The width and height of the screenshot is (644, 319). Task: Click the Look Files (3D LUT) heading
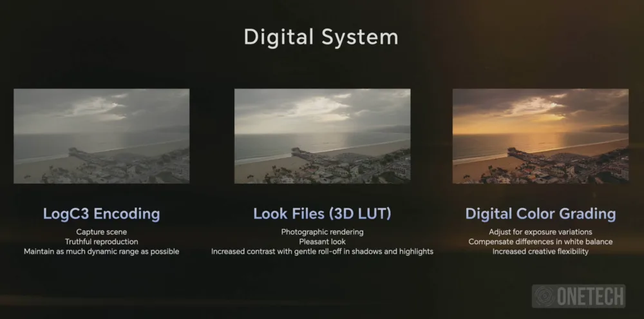tap(323, 214)
